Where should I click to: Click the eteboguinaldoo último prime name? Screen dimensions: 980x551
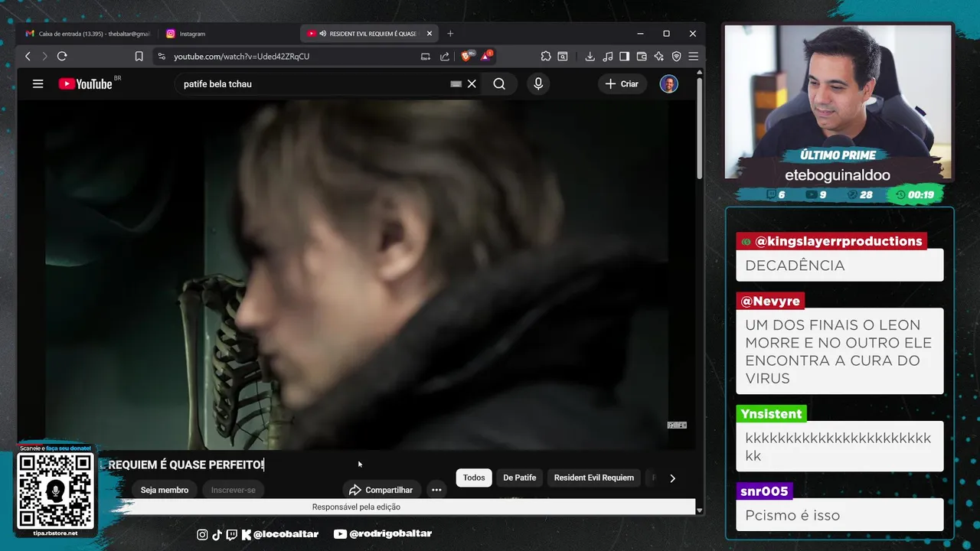pyautogui.click(x=838, y=175)
